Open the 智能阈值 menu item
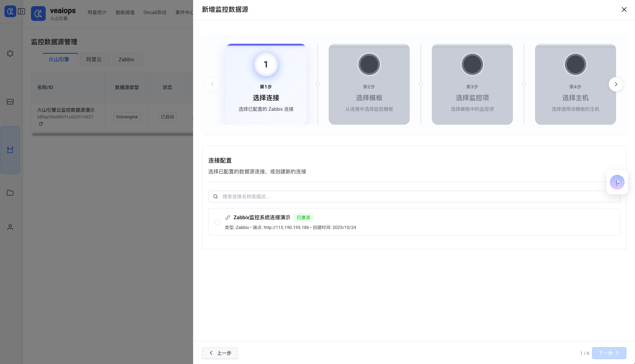 [125, 12]
